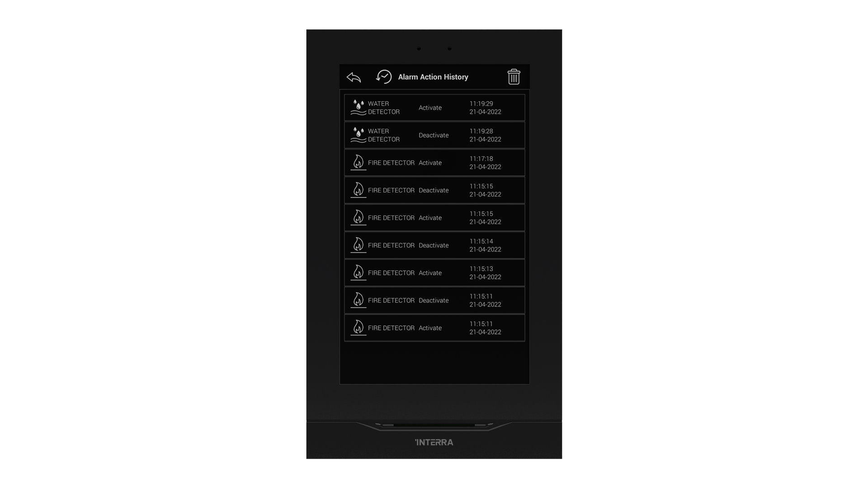This screenshot has width=868, height=488.
Task: Select the Interra brand label at bottom
Action: (x=434, y=442)
